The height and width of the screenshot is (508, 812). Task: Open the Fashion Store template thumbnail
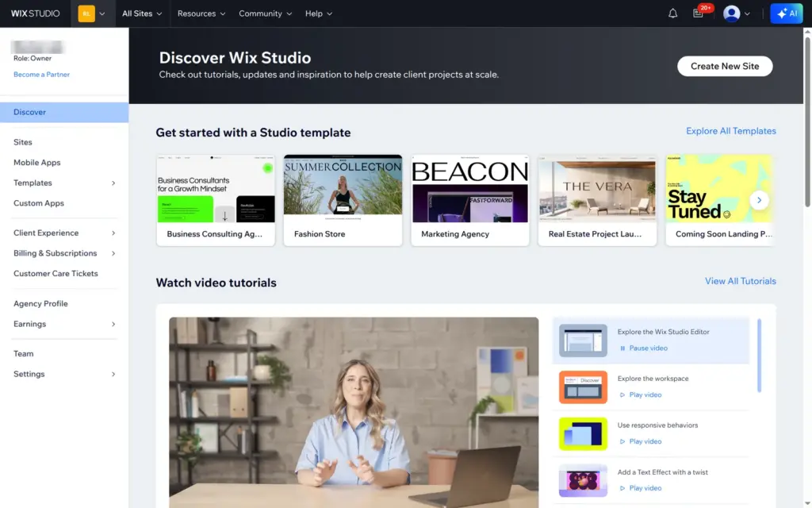tap(343, 189)
